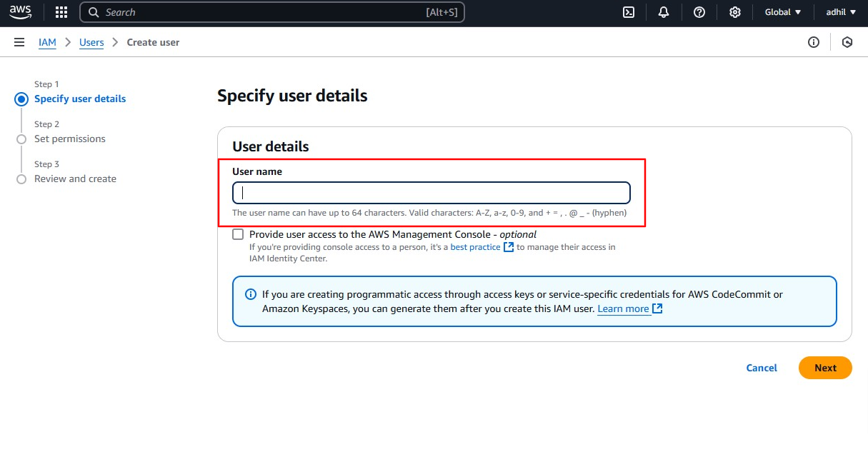
Task: Click the AWS logo home icon
Action: click(x=21, y=12)
